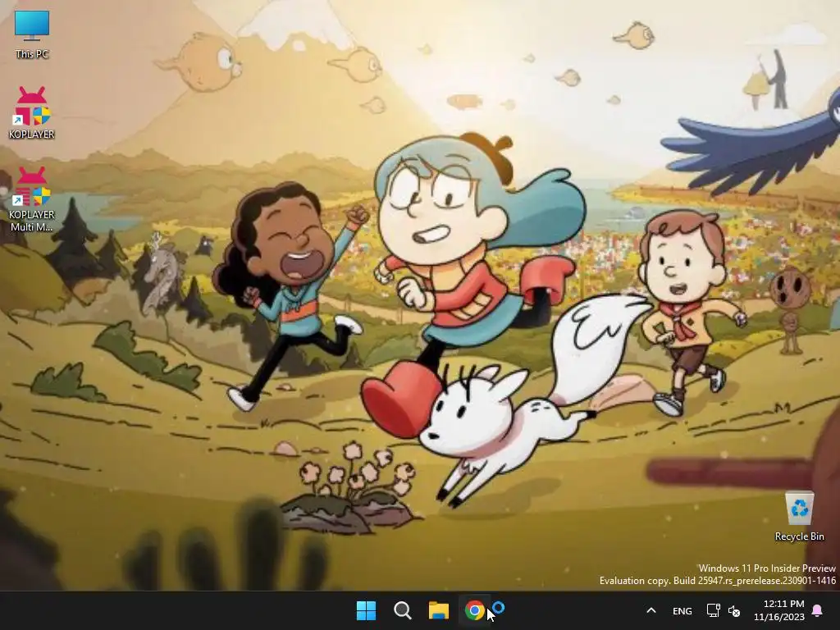Open muted volume tray icon
Viewport: 840px width, 630px height.
point(734,610)
